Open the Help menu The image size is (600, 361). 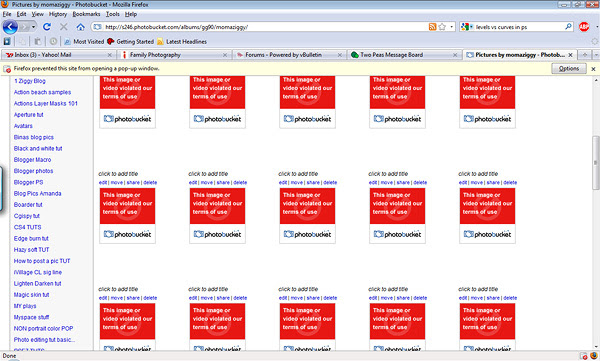tap(131, 14)
